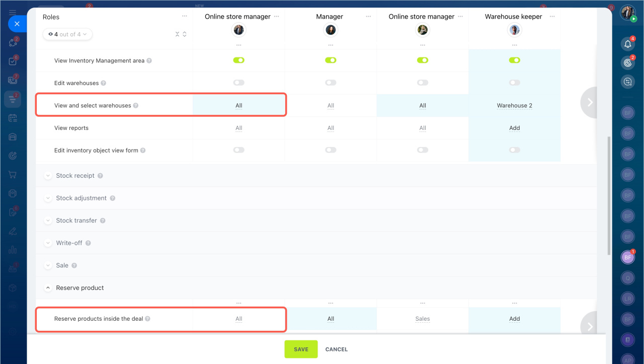Click help icon beside Sale
Viewport: 644px width, 364px height.
pos(74,265)
